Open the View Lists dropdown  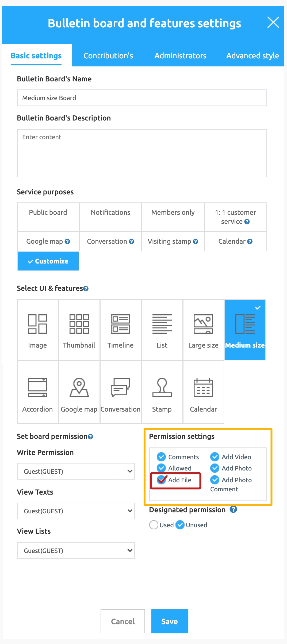76,551
